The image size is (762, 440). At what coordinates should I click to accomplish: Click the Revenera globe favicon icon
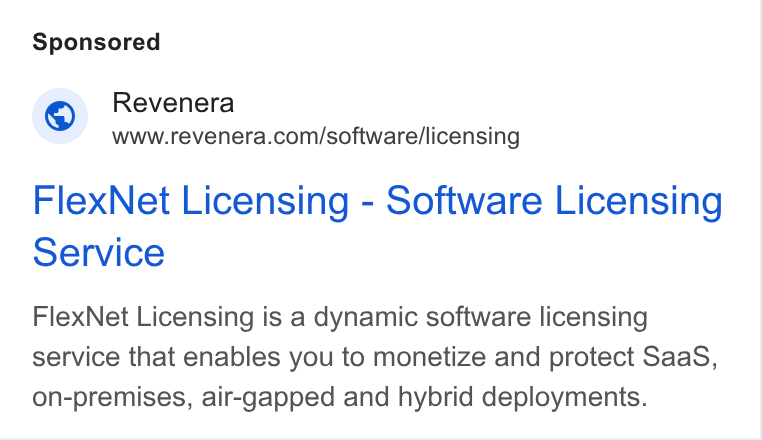[60, 116]
